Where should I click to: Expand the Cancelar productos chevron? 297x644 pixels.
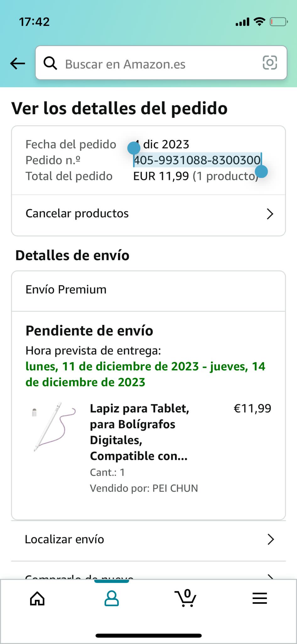coord(270,214)
